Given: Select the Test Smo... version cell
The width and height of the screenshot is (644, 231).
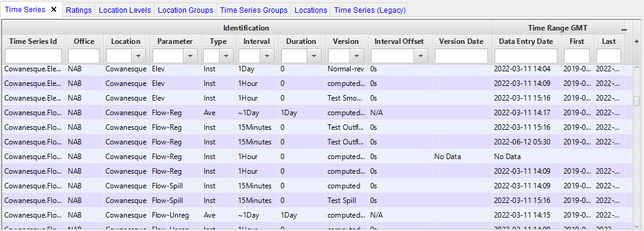Looking at the screenshot, I should (x=346, y=98).
